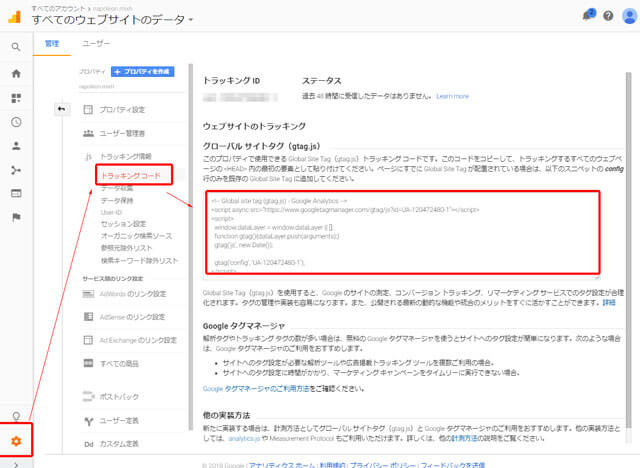
Task: Expand カスタム定義 item
Action: [x=119, y=444]
